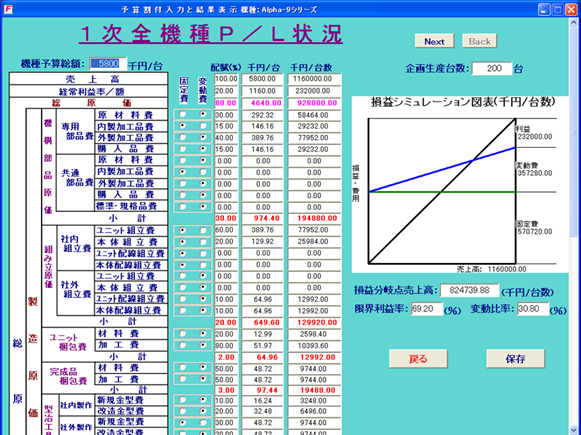This screenshot has width=581, height=435.
Task: Select 変動費 radio for ユニット組立費 (社内)
Action: [x=203, y=230]
